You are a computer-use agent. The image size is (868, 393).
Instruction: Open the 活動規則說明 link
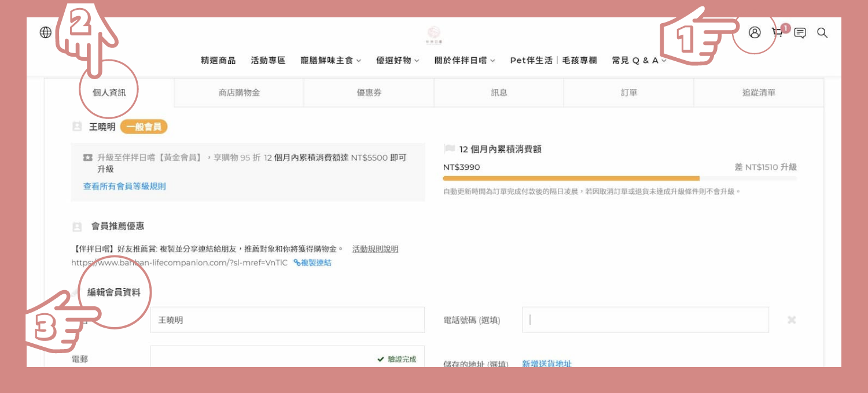[x=375, y=249]
